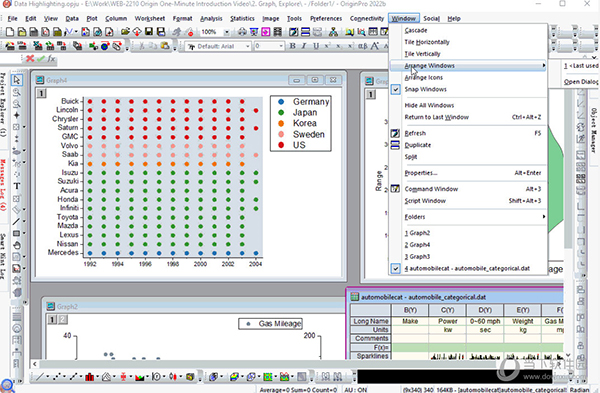Choose Tile Horizontally from the Window menu
600x393 pixels.
(x=427, y=42)
